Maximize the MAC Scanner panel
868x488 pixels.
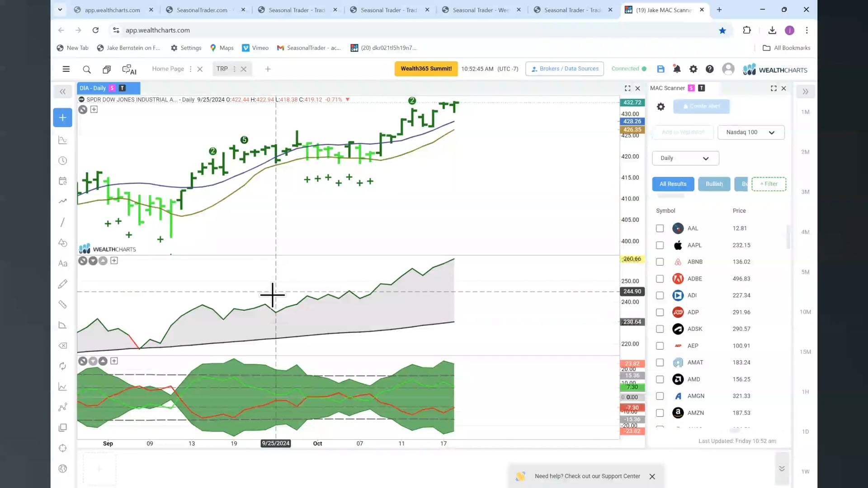click(774, 88)
